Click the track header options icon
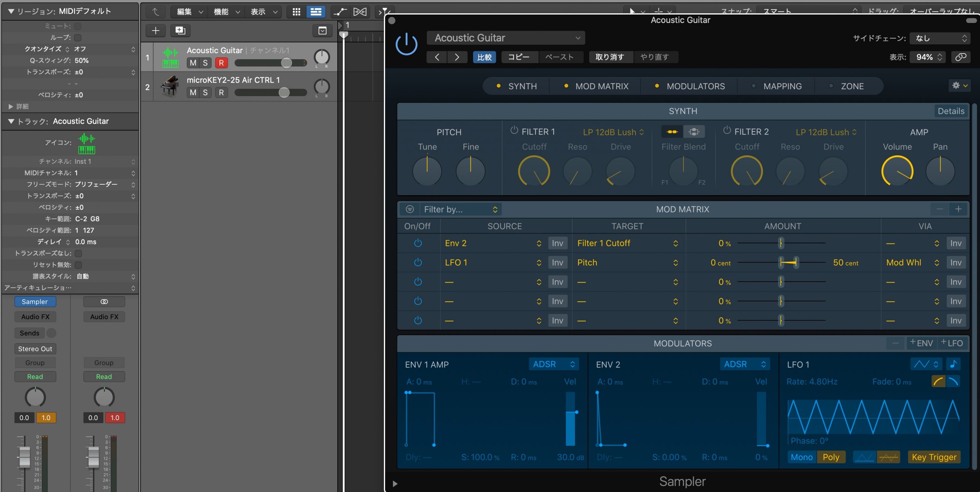980x492 pixels. point(323,31)
